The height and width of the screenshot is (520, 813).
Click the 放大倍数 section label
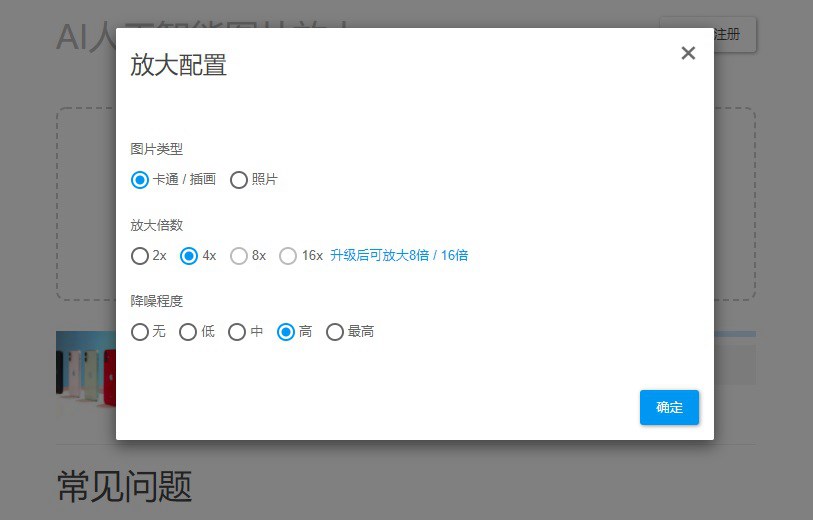coord(157,225)
